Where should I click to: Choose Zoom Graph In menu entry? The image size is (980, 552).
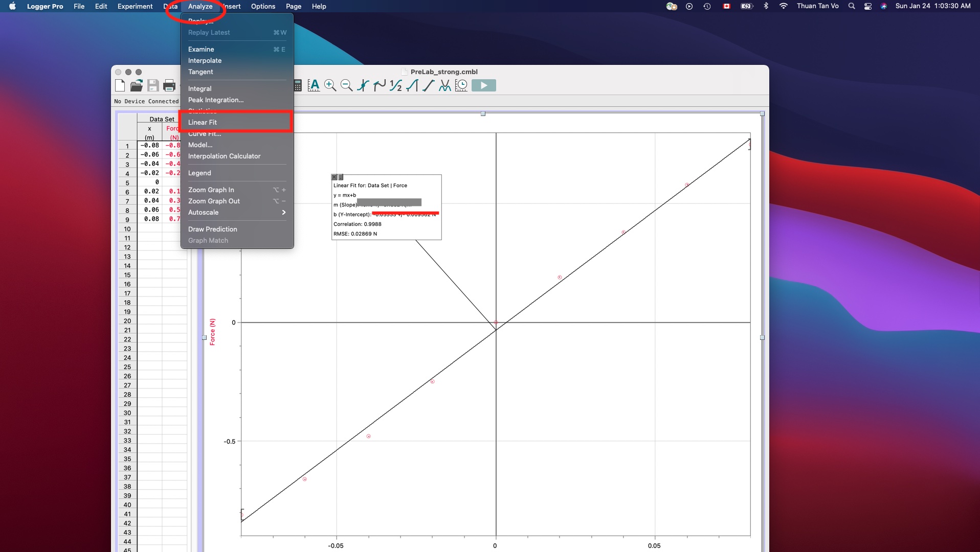click(237, 190)
